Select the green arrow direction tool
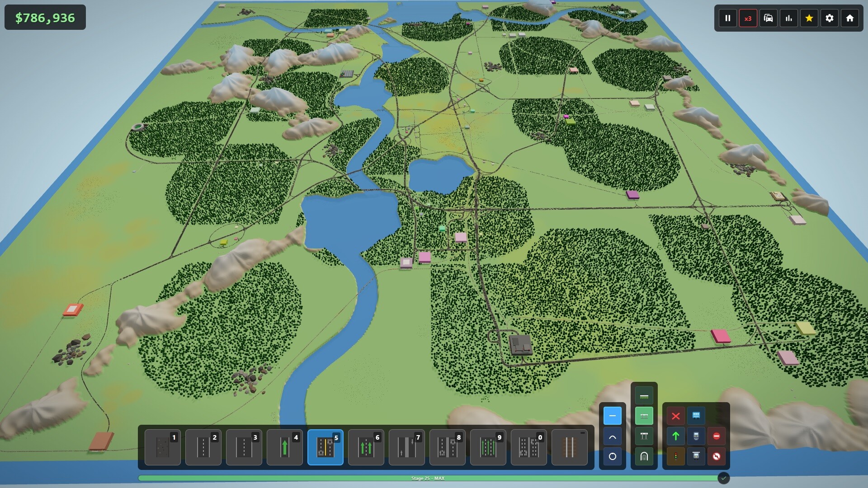 [676, 436]
